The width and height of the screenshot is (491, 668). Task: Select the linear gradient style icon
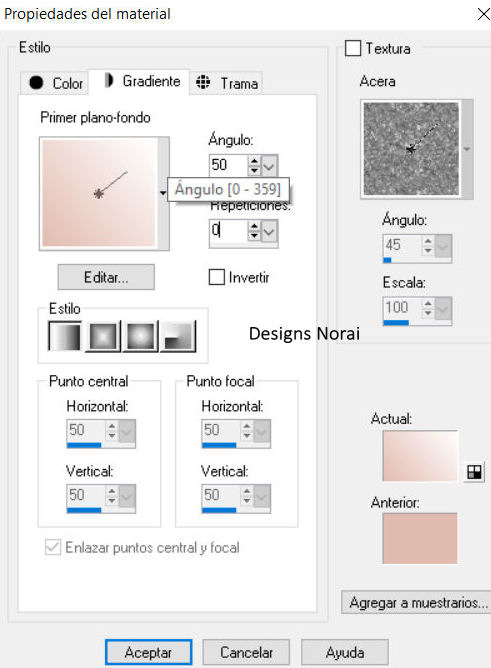click(65, 336)
